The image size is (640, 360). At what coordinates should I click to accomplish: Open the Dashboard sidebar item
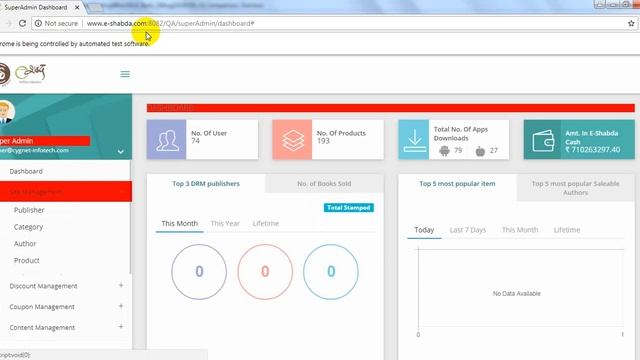click(26, 171)
